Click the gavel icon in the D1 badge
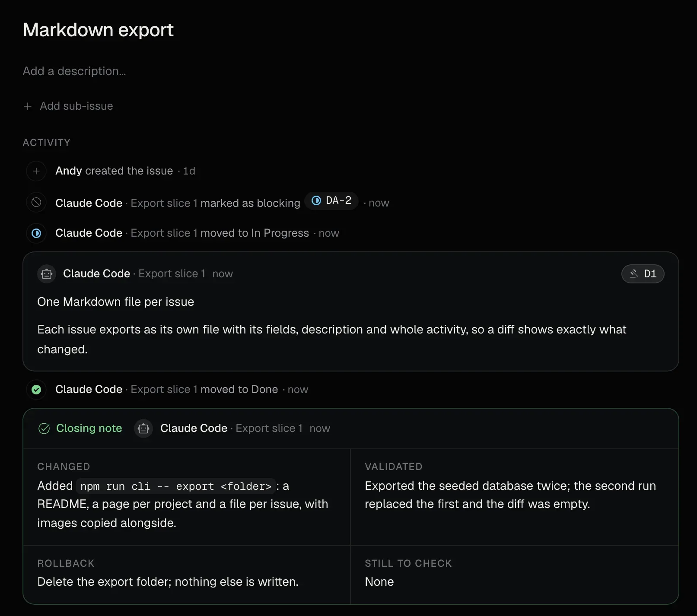This screenshot has height=616, width=697. point(634,274)
